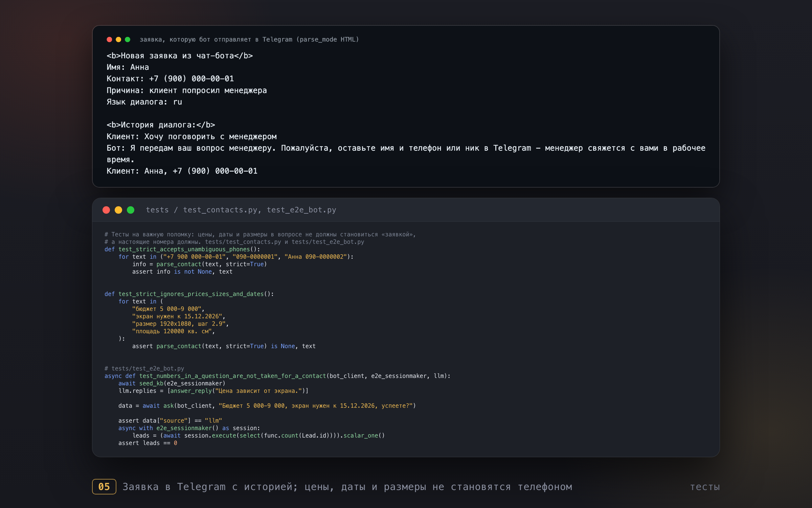Click line 'Язык диалога: ru'
This screenshot has width=812, height=508.
click(x=144, y=102)
